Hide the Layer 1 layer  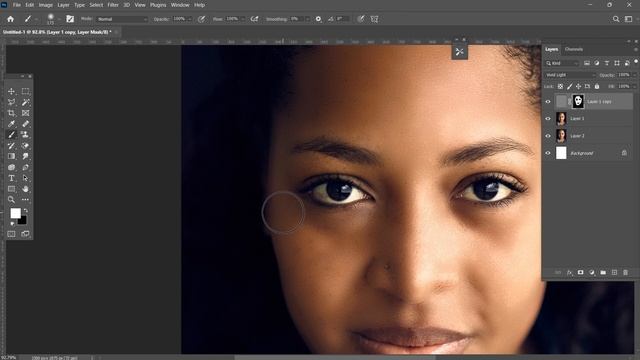[x=548, y=119]
